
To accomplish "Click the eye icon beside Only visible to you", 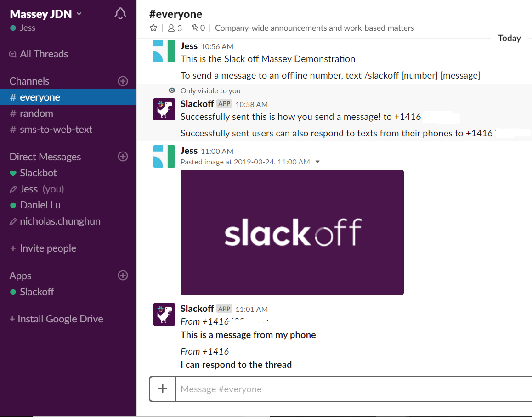I will point(172,90).
